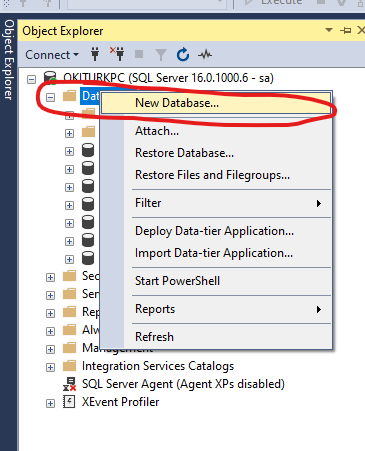This screenshot has width=365, height=451.
Task: Click the SQL Server Agent disabled icon
Action: click(x=70, y=384)
